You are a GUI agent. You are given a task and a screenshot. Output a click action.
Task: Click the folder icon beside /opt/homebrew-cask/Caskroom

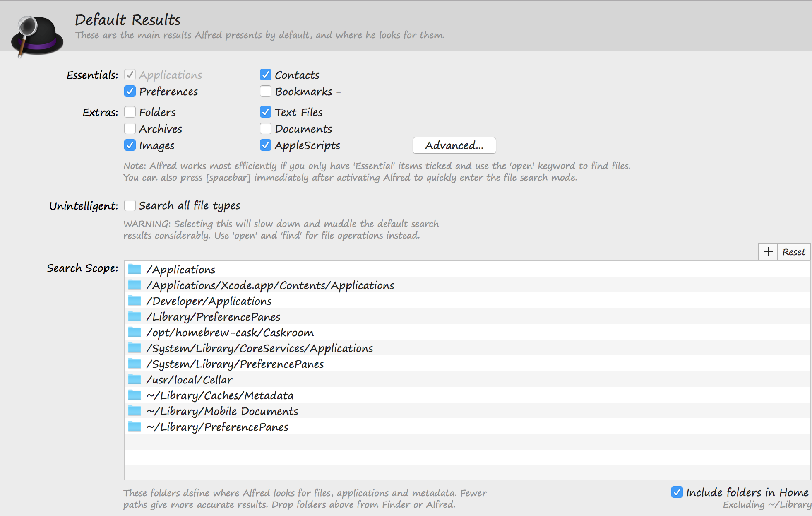(135, 332)
